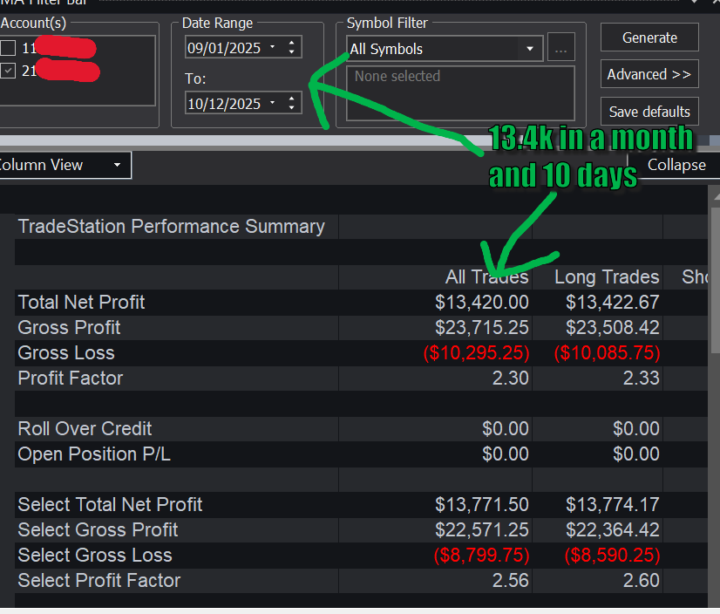Image resolution: width=720 pixels, height=614 pixels.
Task: Click the None selected symbol list box
Action: [460, 93]
